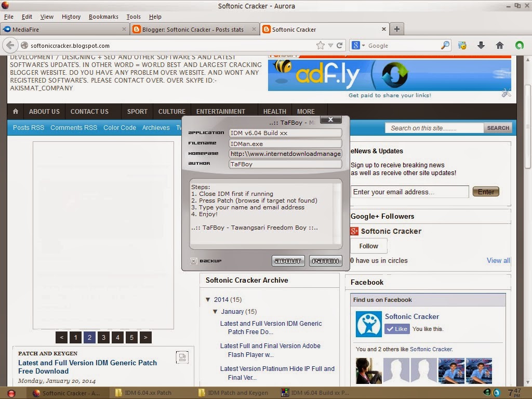
Task: Open a new tab with the plus button
Action: point(396,29)
